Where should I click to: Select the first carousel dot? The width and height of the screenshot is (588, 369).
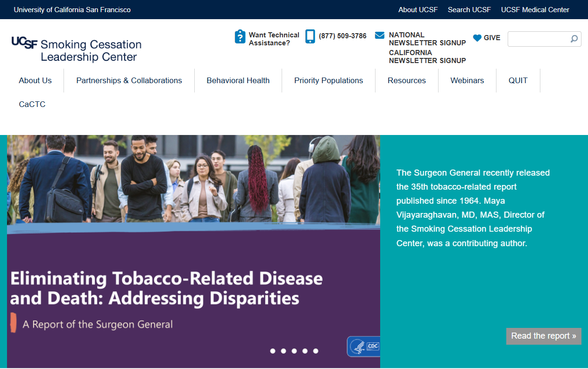tap(273, 351)
